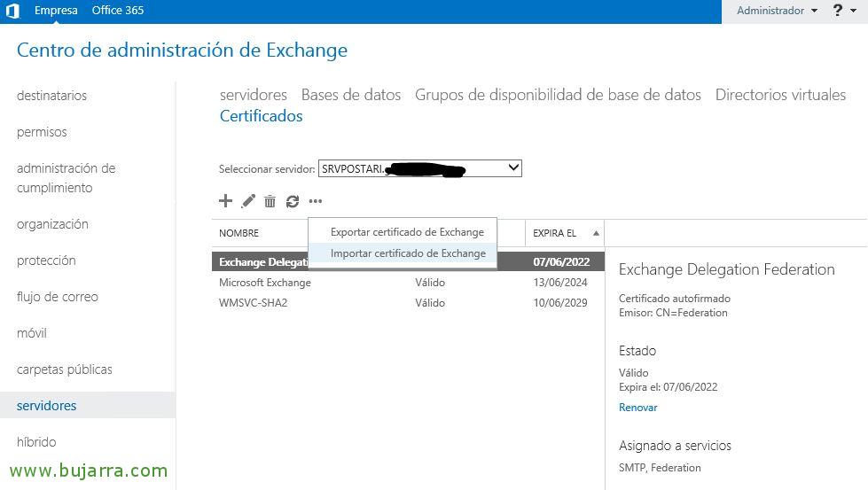Image resolution: width=868 pixels, height=490 pixels.
Task: Open the more options ellipsis icon
Action: pos(316,201)
